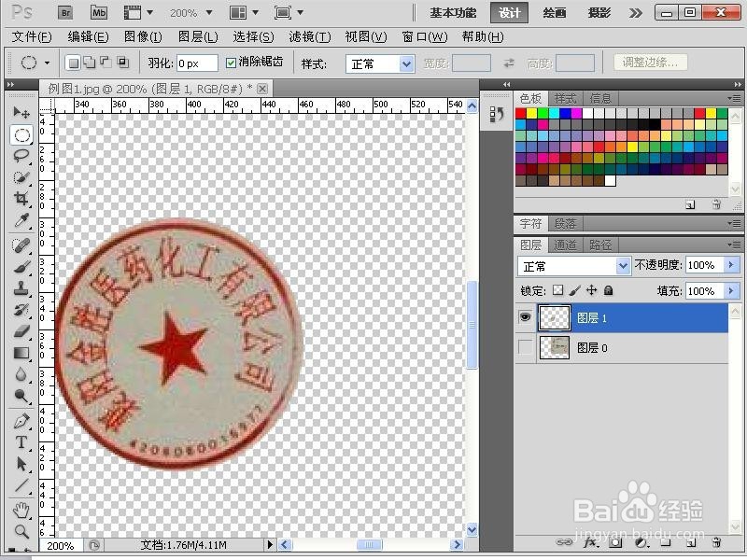
Task: Add layer style with fx icon
Action: pyautogui.click(x=590, y=542)
